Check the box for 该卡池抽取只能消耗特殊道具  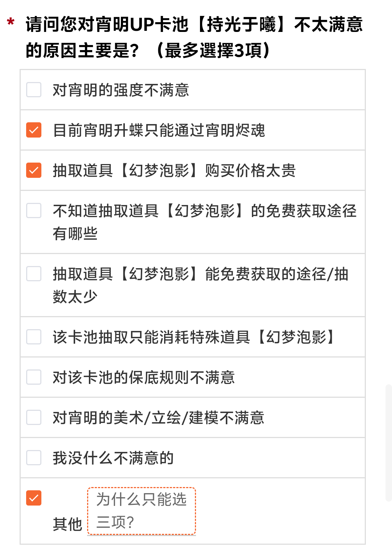click(x=34, y=337)
